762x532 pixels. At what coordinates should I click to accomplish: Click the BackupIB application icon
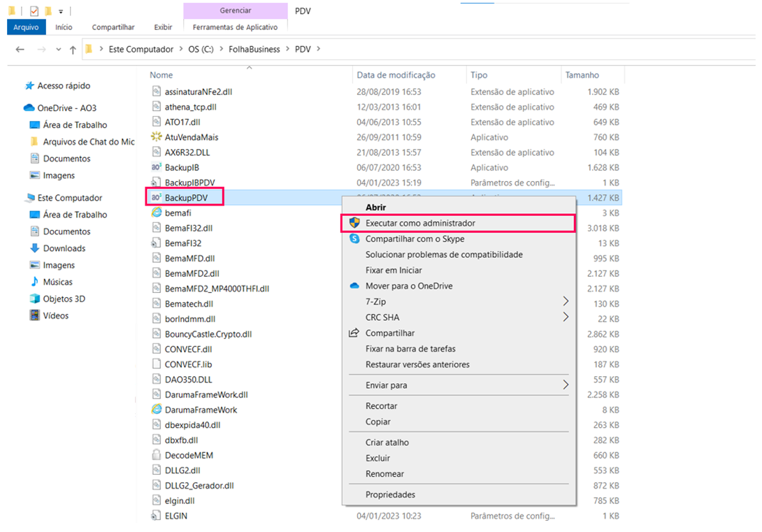(157, 168)
